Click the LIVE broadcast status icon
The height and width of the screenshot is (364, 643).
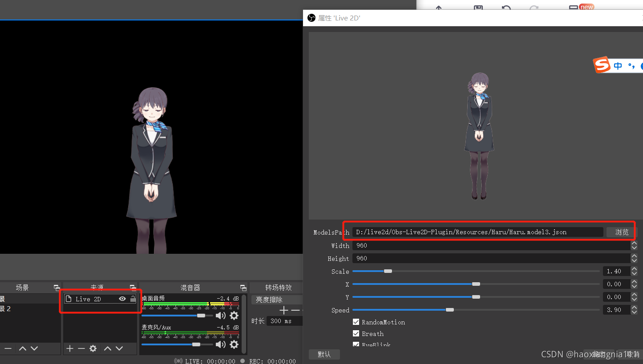[178, 361]
